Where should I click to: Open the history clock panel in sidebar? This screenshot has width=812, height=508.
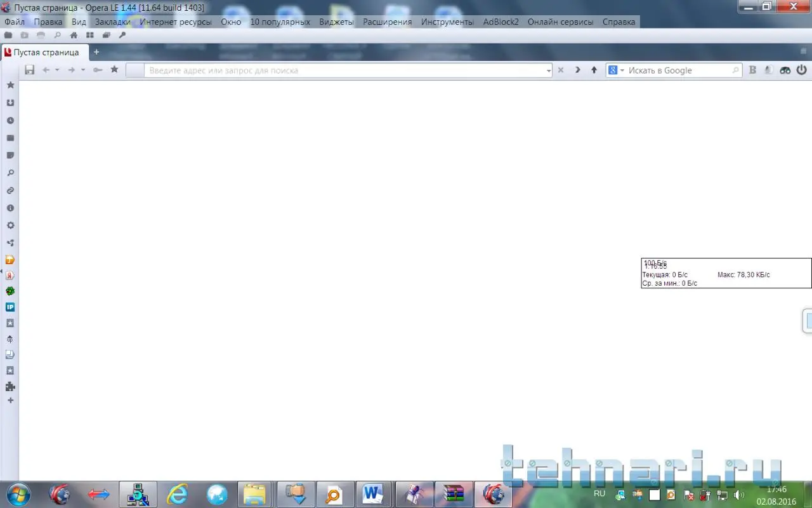coord(10,121)
